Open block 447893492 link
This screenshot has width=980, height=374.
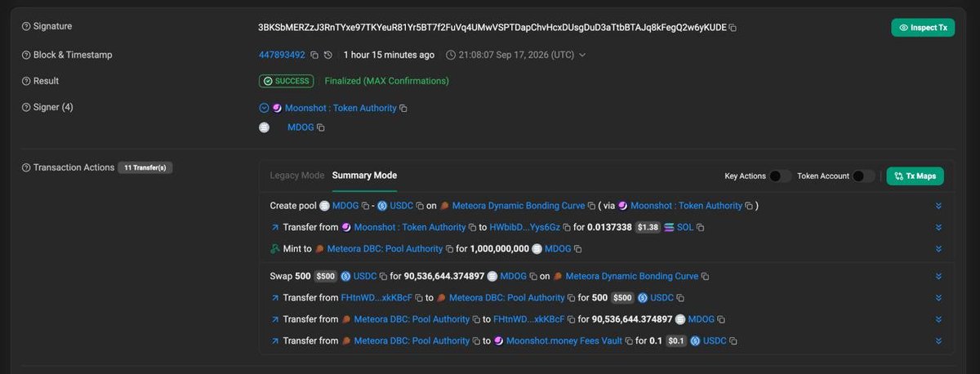click(x=282, y=55)
